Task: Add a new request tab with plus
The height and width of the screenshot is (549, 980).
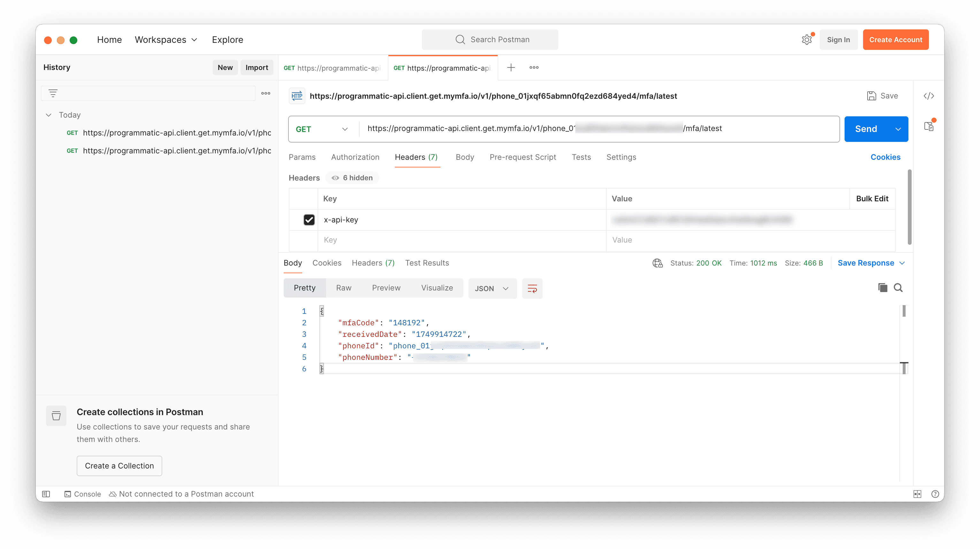Action: click(x=511, y=67)
